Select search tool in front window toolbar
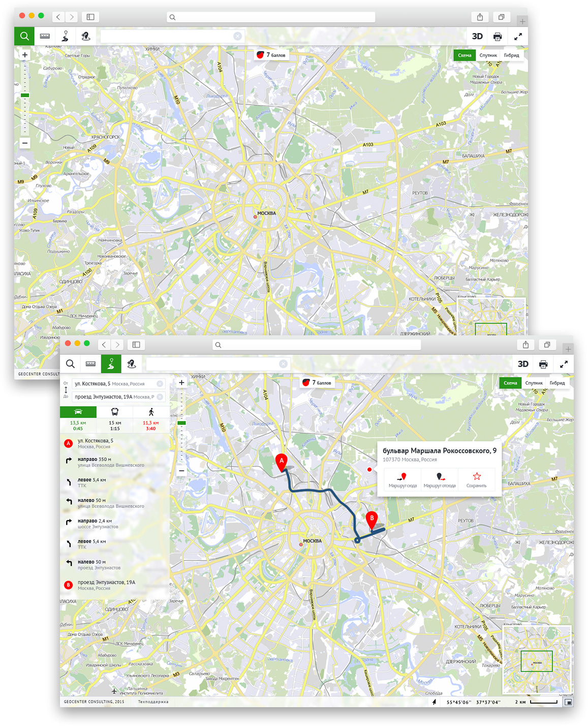The width and height of the screenshot is (588, 726). pyautogui.click(x=70, y=364)
